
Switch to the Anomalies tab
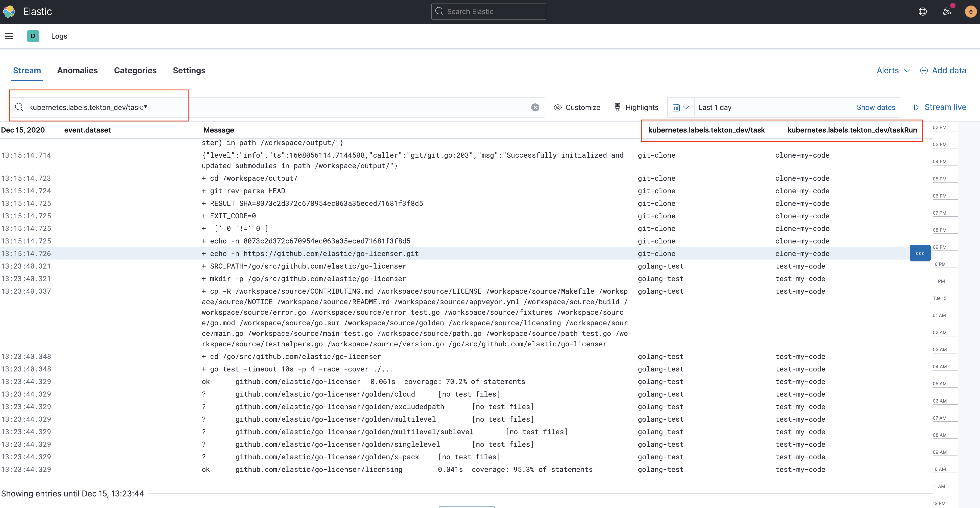tap(77, 70)
